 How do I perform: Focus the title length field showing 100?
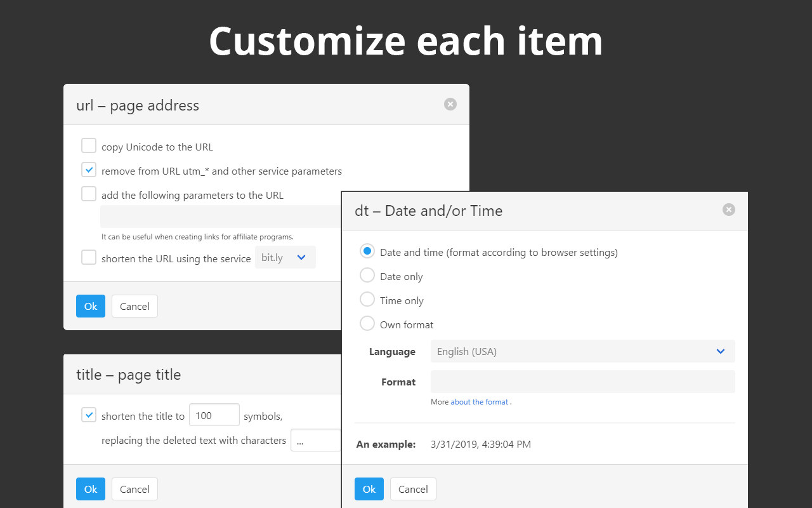point(214,415)
